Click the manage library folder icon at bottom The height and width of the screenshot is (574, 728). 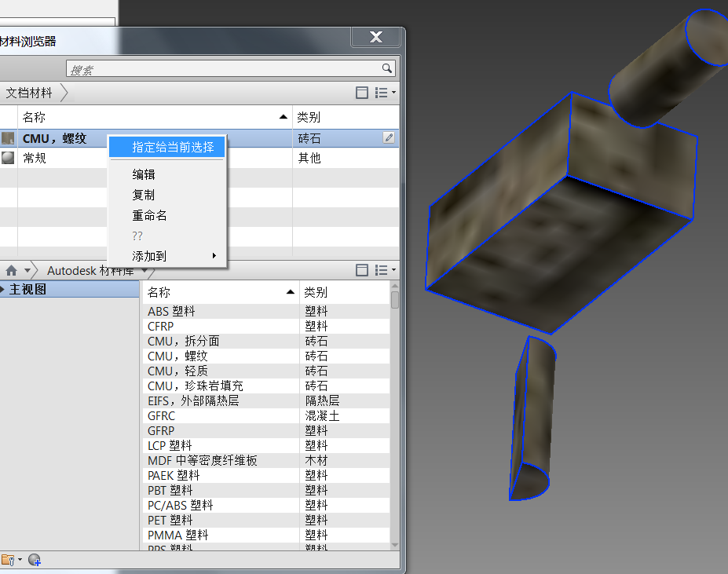tap(8, 560)
